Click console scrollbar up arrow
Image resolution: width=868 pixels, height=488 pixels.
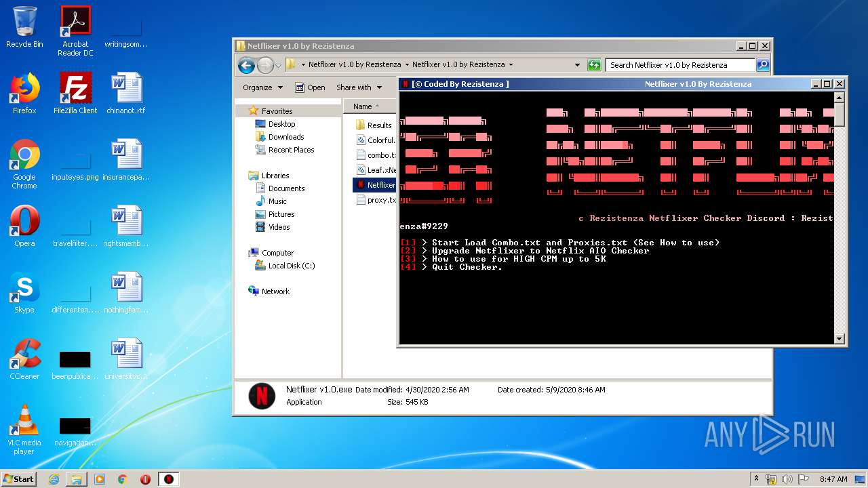(840, 98)
